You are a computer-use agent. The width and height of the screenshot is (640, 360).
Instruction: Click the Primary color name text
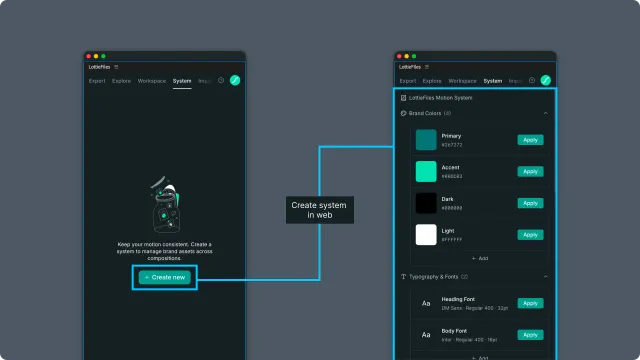click(451, 136)
